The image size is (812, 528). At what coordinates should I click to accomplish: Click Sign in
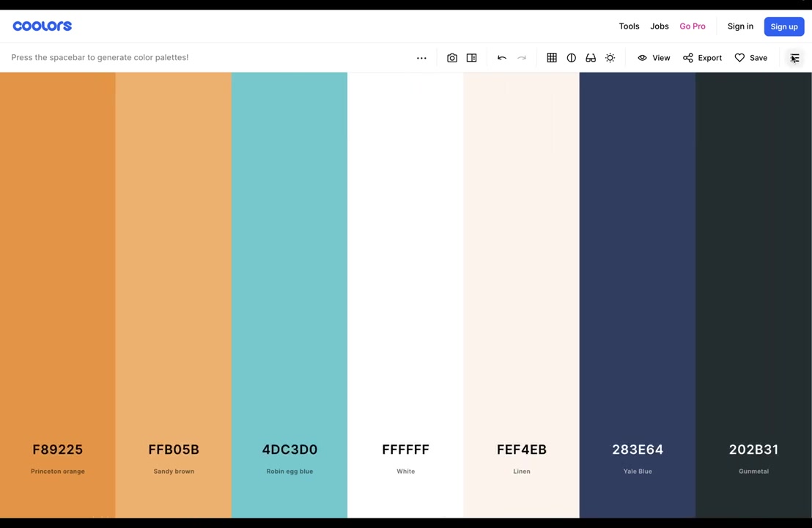740,26
